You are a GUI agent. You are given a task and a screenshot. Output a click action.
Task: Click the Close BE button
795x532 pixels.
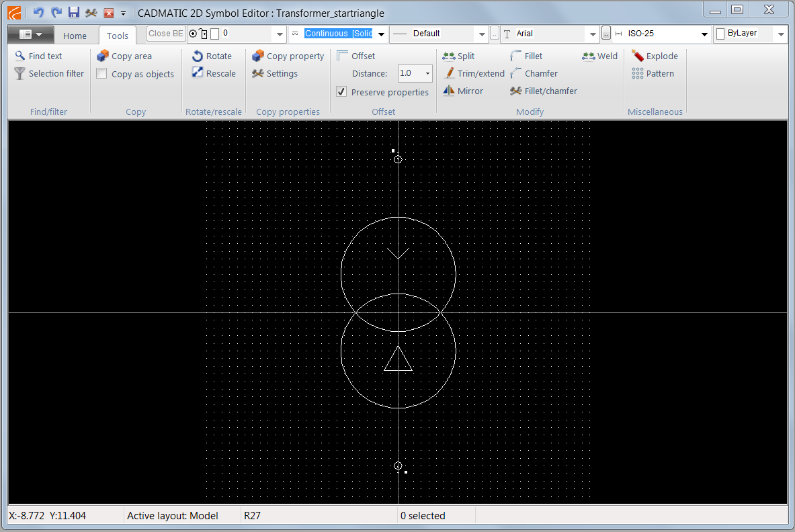click(x=166, y=34)
